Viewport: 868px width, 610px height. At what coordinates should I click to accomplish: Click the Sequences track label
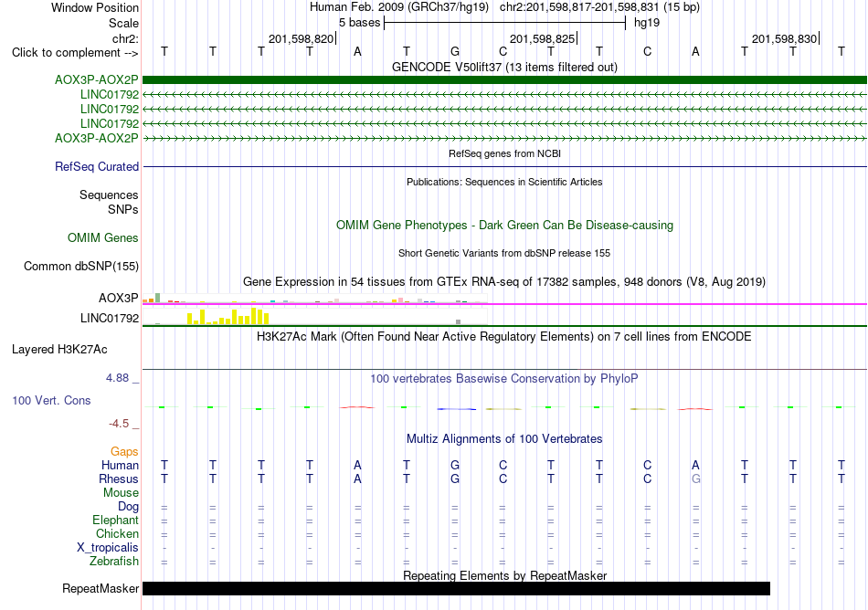tap(109, 195)
